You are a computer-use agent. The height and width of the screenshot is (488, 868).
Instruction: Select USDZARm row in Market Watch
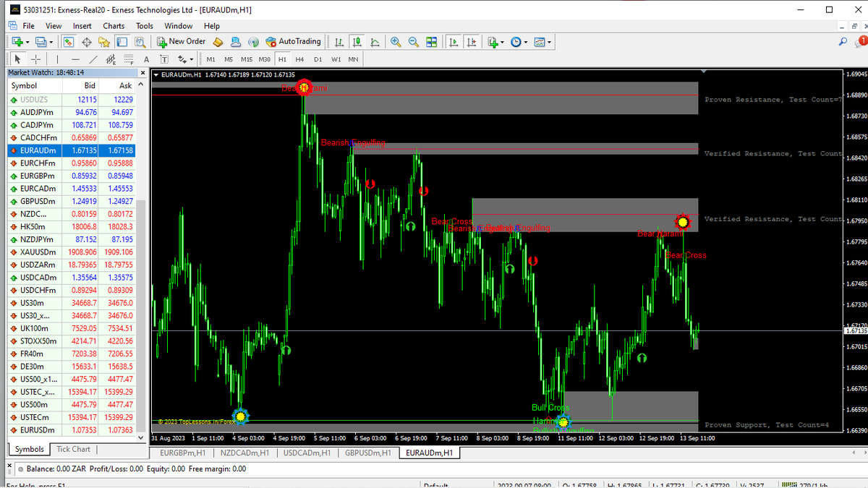click(x=71, y=265)
